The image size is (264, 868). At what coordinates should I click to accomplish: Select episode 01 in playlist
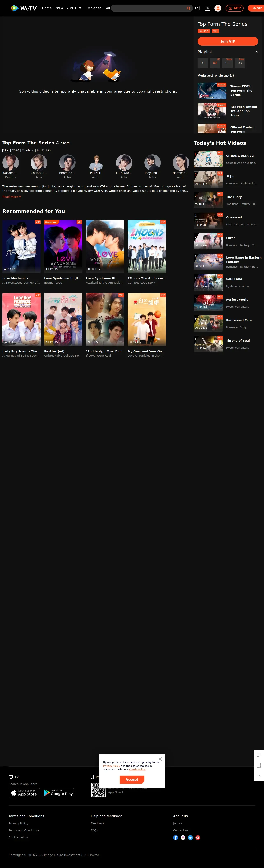click(203, 63)
